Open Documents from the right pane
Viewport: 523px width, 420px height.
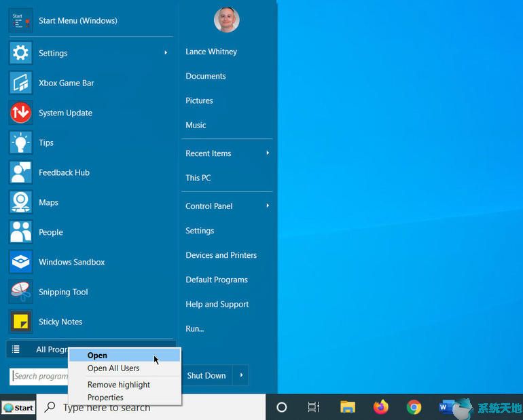click(206, 76)
